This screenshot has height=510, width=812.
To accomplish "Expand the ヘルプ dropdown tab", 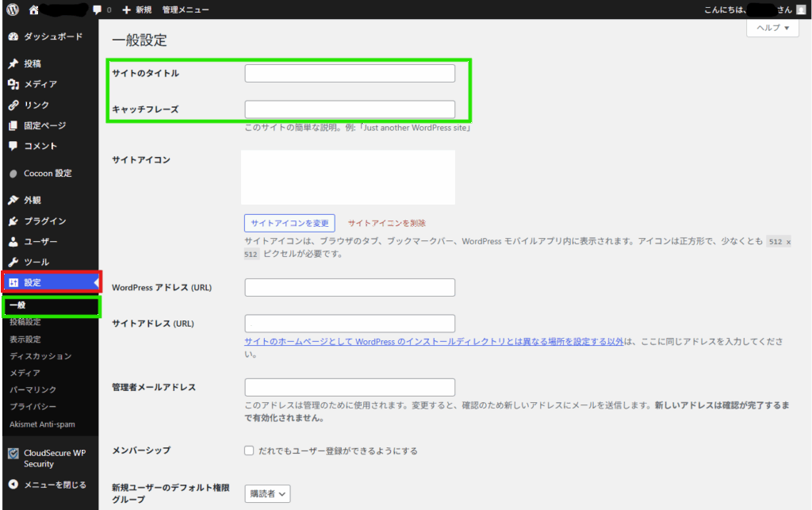I will [772, 28].
